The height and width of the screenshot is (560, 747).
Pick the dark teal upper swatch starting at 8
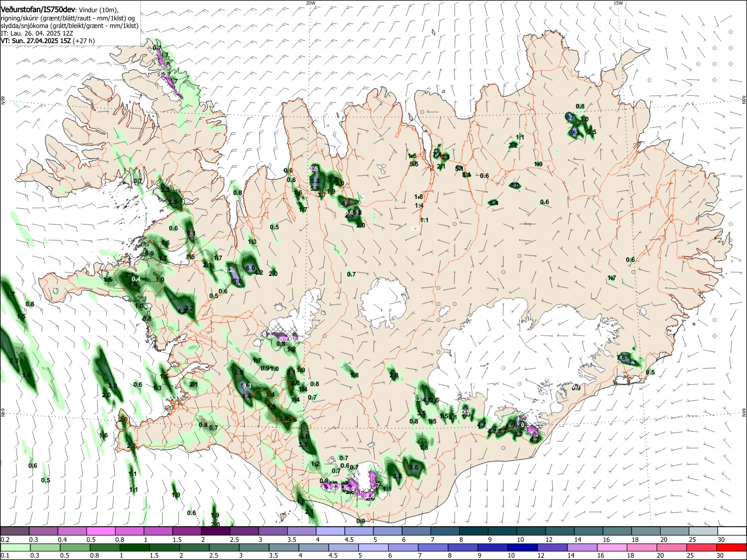tap(474, 531)
